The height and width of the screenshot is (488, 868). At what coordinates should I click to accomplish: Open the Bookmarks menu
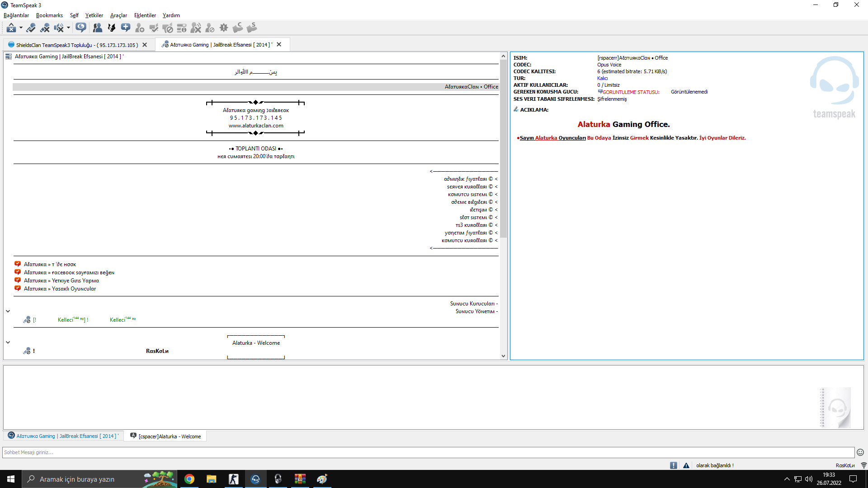50,15
